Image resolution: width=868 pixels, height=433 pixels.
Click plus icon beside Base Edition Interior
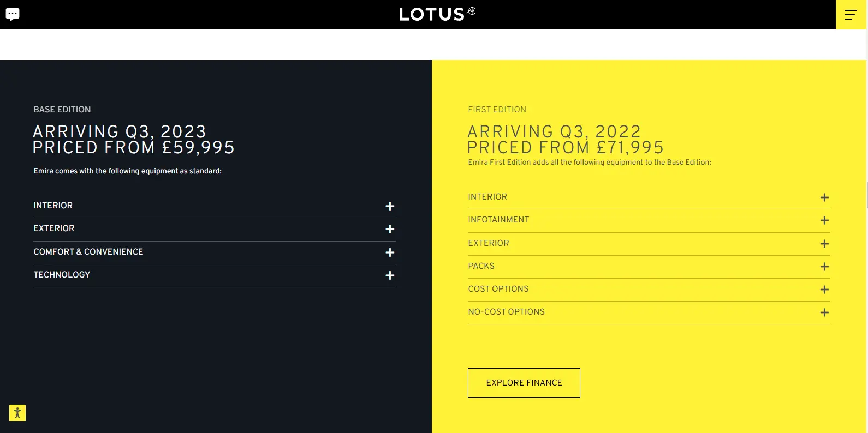pos(390,206)
